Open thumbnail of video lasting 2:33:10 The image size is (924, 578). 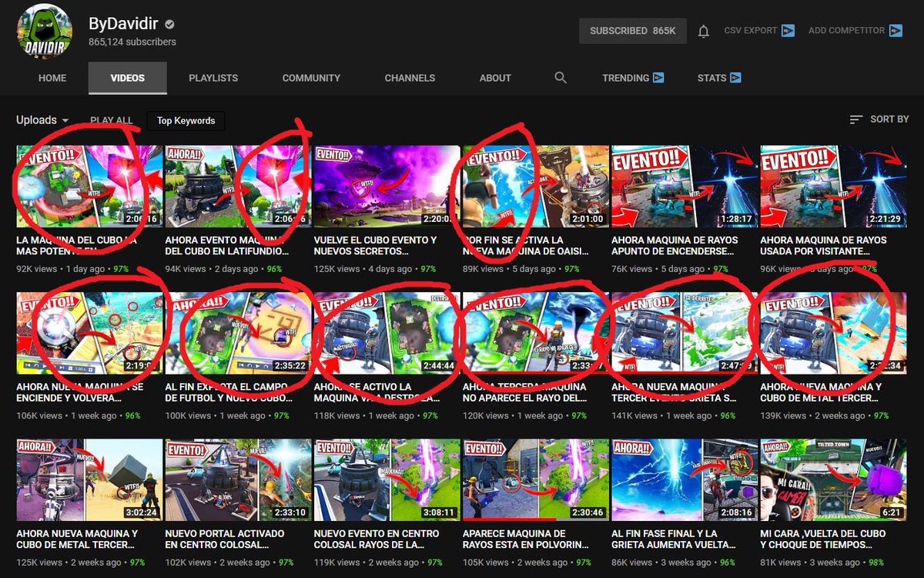coord(238,479)
